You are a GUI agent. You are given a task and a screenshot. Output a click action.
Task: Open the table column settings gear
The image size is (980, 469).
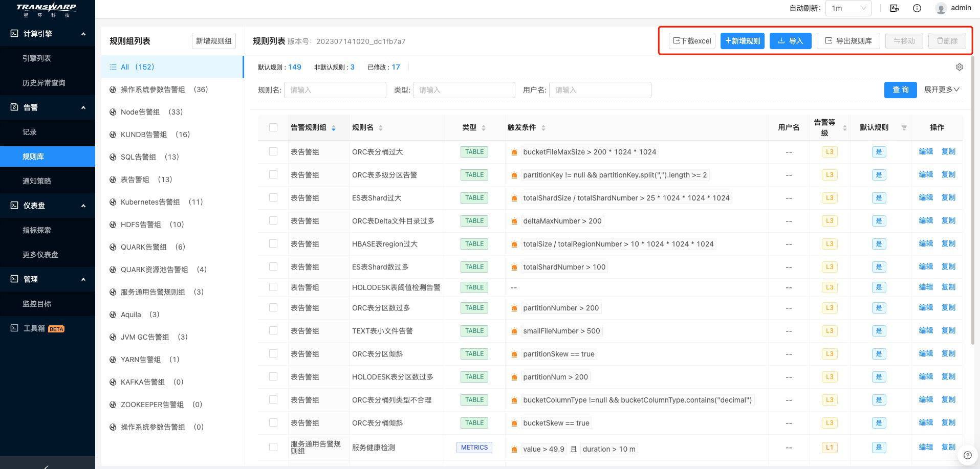960,67
